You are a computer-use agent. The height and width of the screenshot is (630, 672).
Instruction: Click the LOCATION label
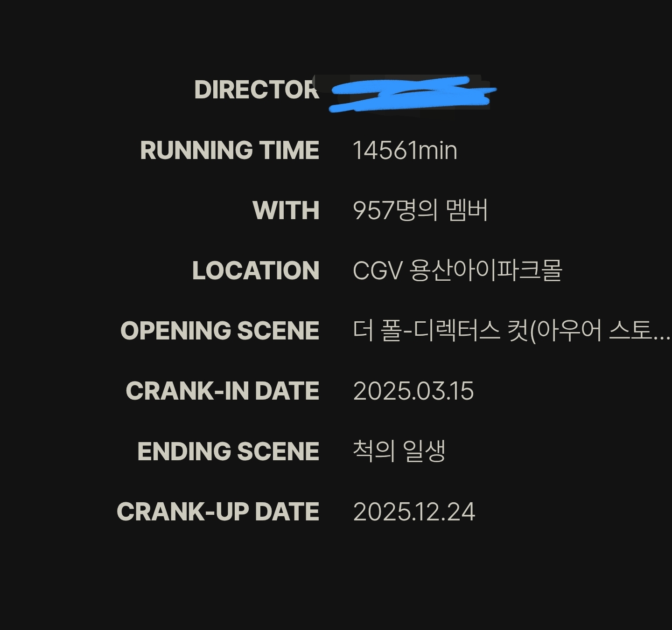256,270
